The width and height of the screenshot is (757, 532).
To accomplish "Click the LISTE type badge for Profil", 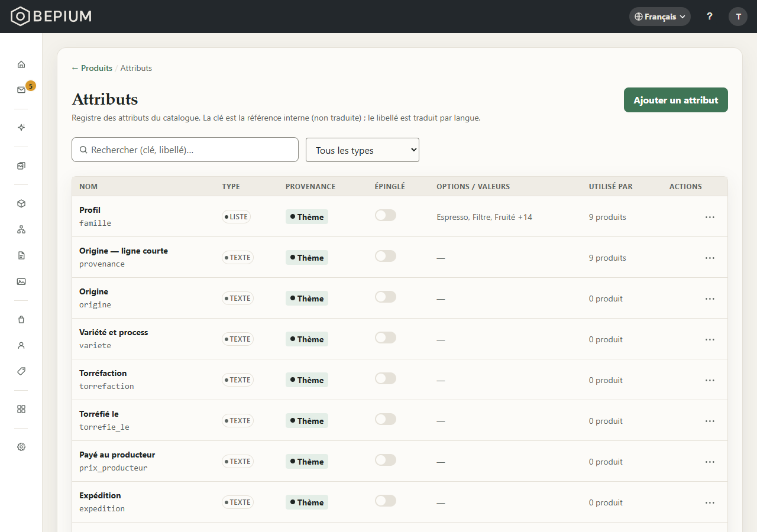I will pos(237,217).
